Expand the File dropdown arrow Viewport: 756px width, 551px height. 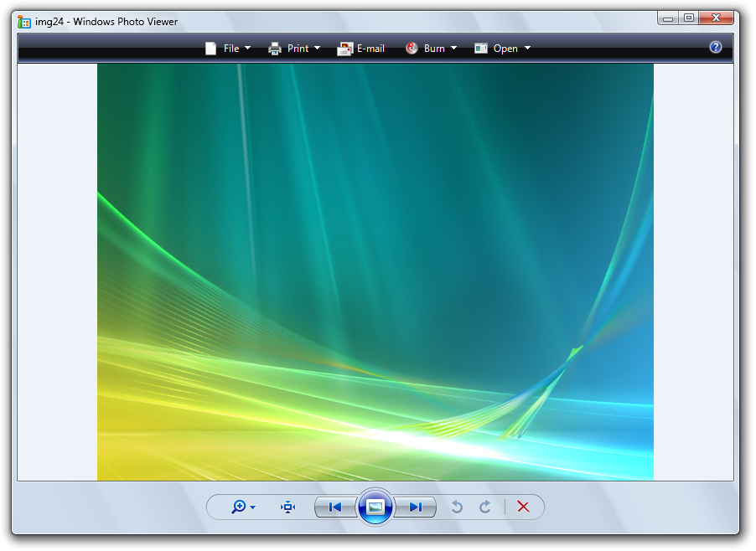point(248,49)
